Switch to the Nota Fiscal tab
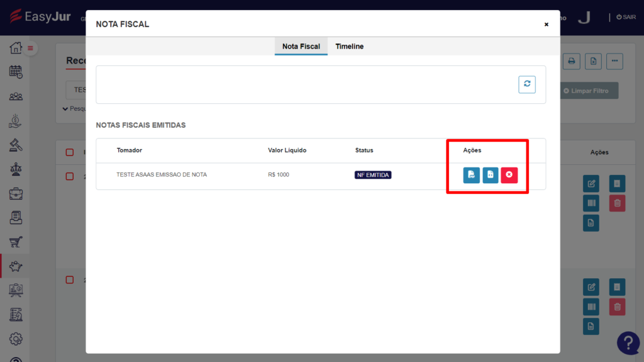 pyautogui.click(x=301, y=47)
